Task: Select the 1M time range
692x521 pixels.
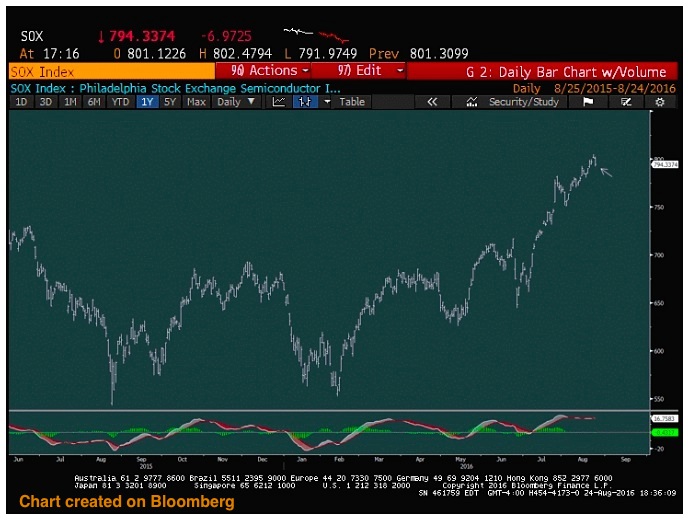Action: tap(70, 102)
